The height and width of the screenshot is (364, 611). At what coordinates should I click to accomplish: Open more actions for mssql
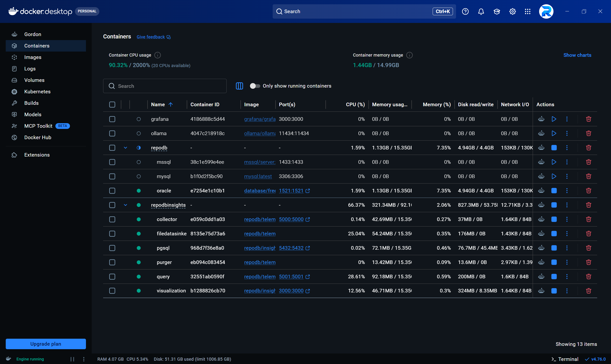567,162
